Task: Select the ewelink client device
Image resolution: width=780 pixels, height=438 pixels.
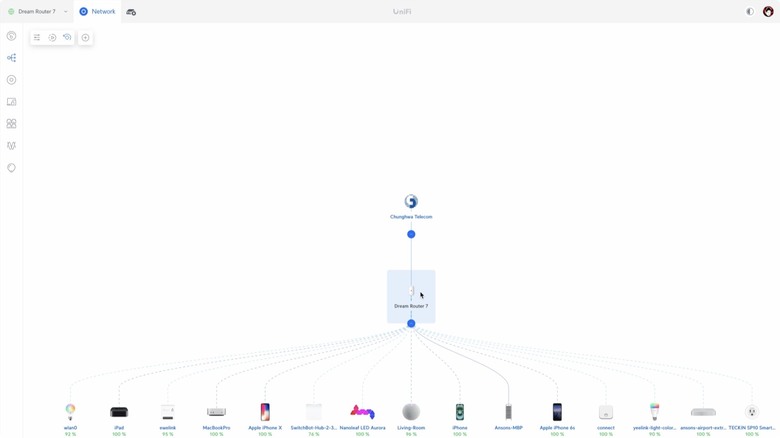Action: click(x=168, y=412)
